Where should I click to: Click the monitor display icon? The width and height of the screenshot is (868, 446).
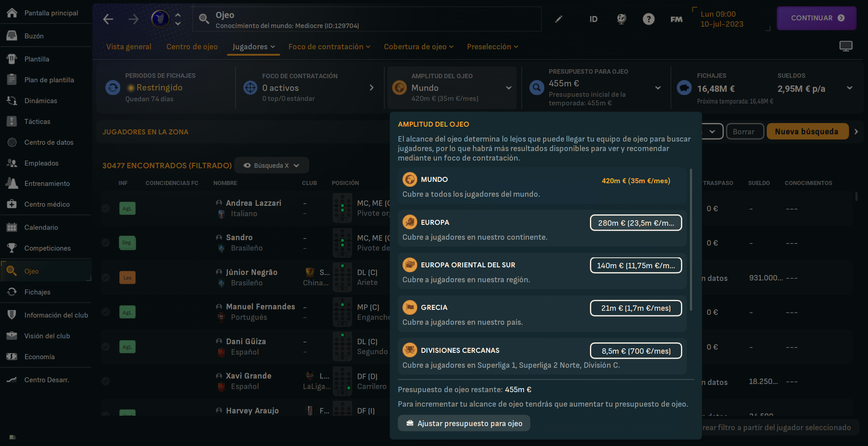point(846,46)
